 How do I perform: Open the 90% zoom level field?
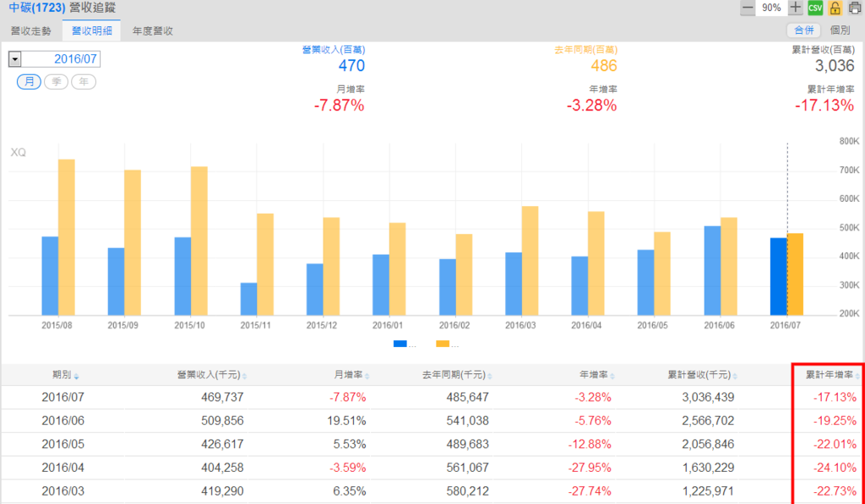[x=771, y=8]
